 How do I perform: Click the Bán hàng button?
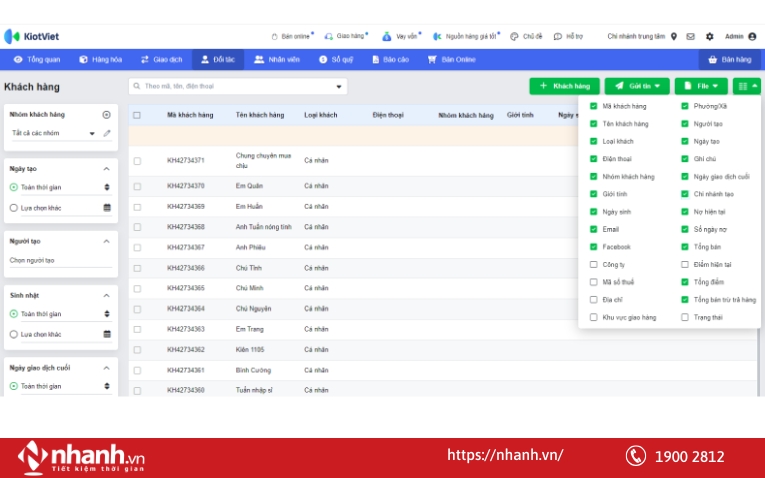tap(730, 59)
